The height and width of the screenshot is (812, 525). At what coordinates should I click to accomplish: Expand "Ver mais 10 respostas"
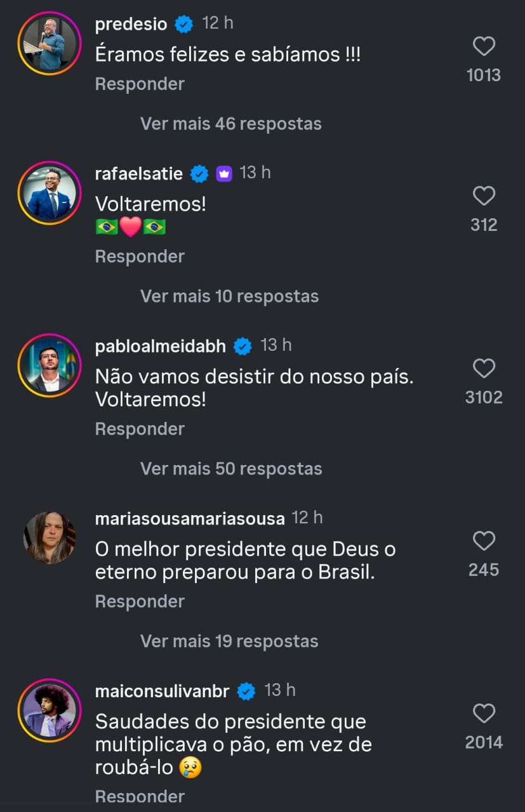229,296
